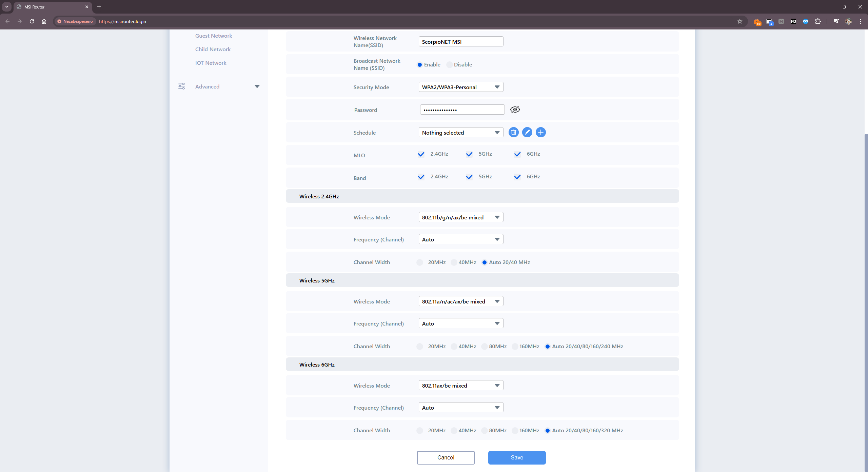868x472 pixels.
Task: Select 160MHz channel width for Wireless 6GHz
Action: click(x=515, y=431)
